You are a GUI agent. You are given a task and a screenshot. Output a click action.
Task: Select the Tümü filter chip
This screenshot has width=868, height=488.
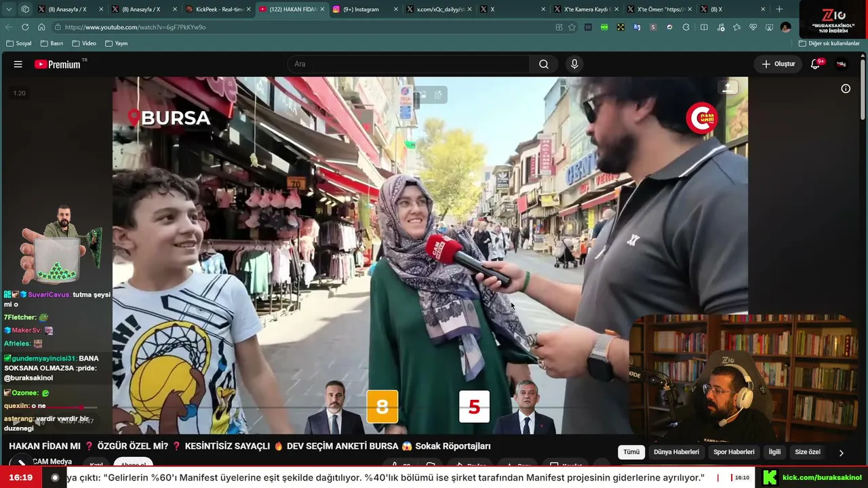[631, 452]
